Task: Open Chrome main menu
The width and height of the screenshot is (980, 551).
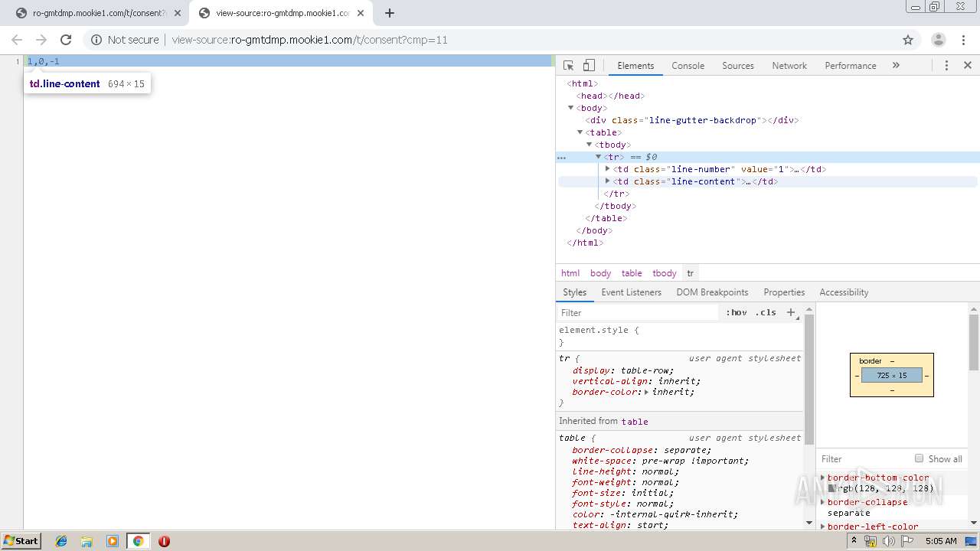Action: 964,40
